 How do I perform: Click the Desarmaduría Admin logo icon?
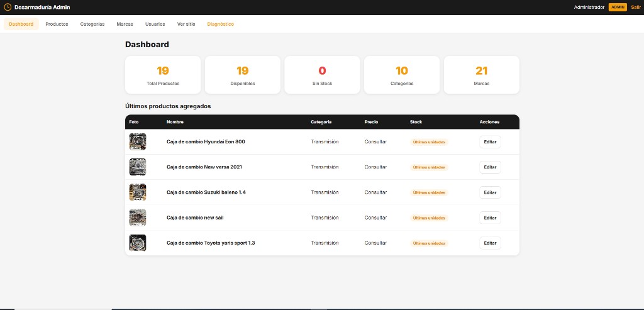point(8,7)
